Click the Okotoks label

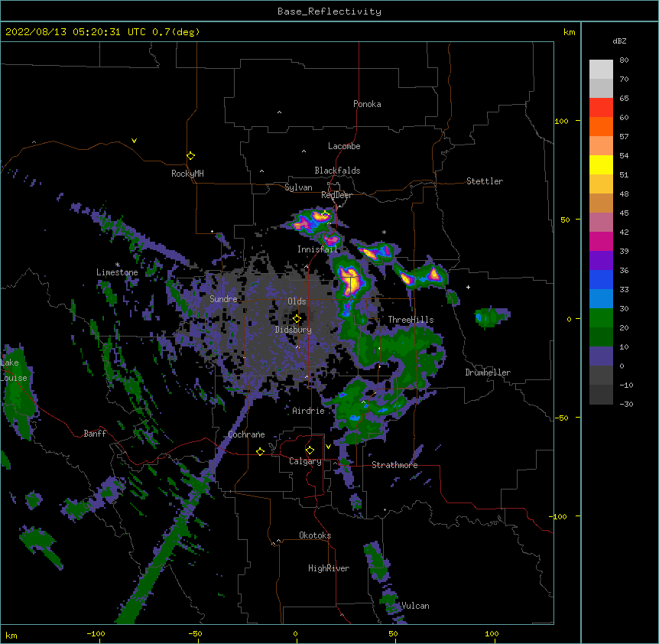(x=315, y=535)
